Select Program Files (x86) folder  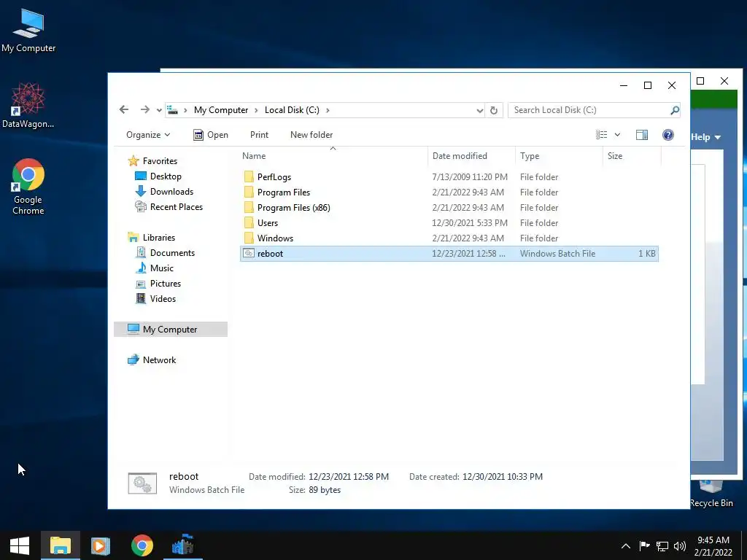[x=449, y=208]
